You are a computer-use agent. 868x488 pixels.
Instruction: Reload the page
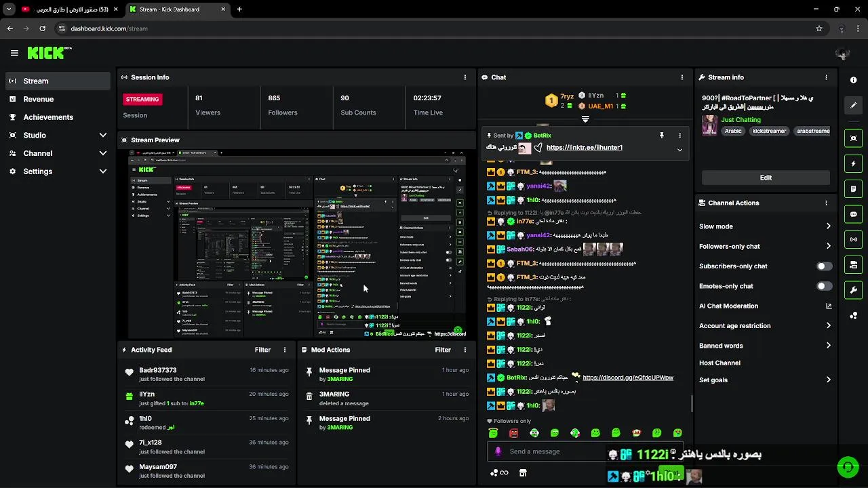click(42, 28)
